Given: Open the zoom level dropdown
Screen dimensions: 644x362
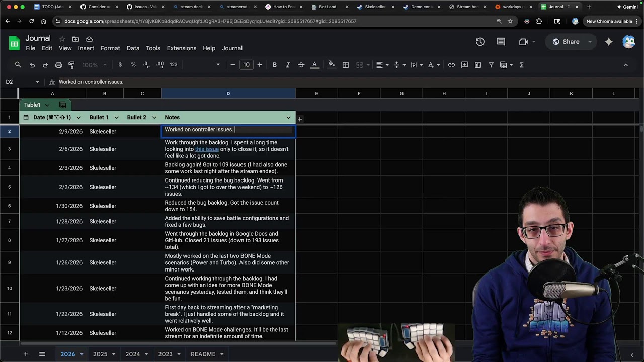Looking at the screenshot, I should click(x=95, y=65).
